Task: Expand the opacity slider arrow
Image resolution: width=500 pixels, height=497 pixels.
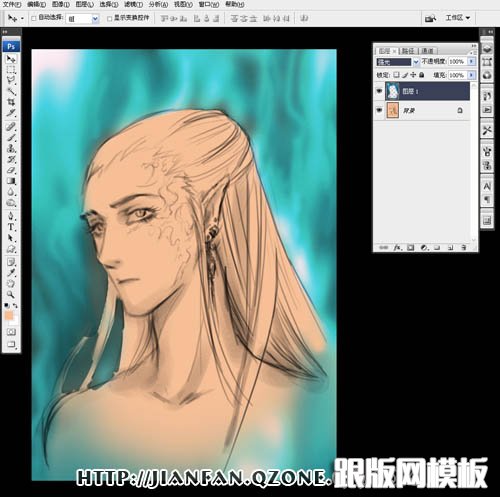Action: pos(471,61)
